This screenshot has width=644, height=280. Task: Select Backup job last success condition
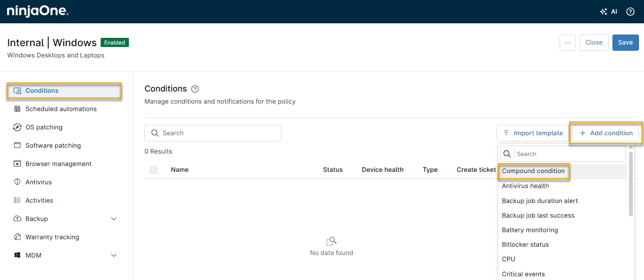tap(563, 216)
